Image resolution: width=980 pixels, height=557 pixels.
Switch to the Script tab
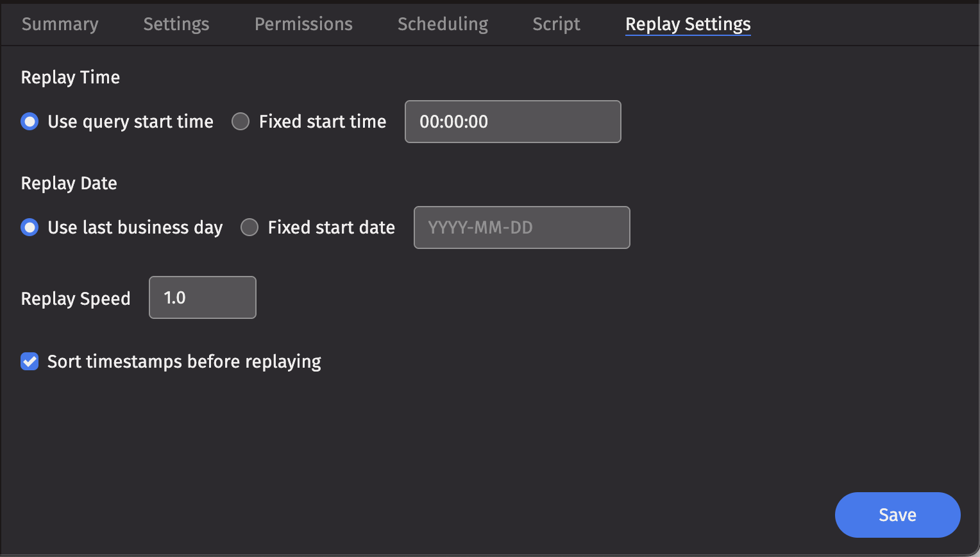click(556, 24)
